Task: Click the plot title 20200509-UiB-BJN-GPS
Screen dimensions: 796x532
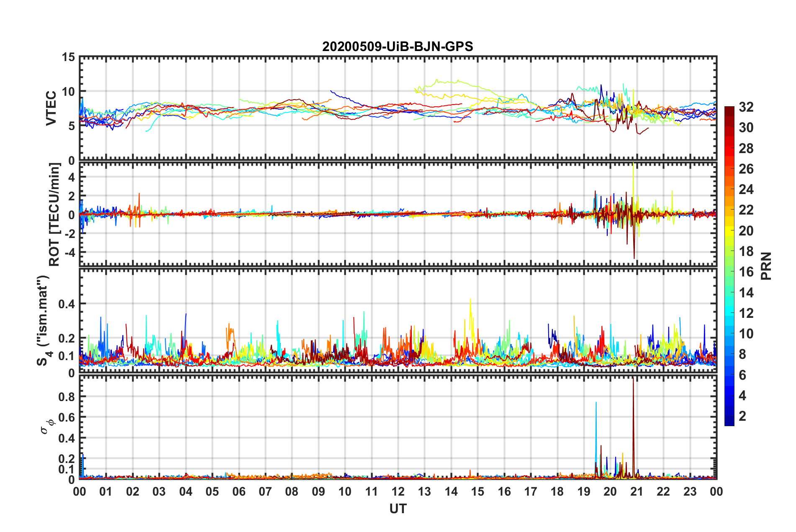Action: coord(398,46)
